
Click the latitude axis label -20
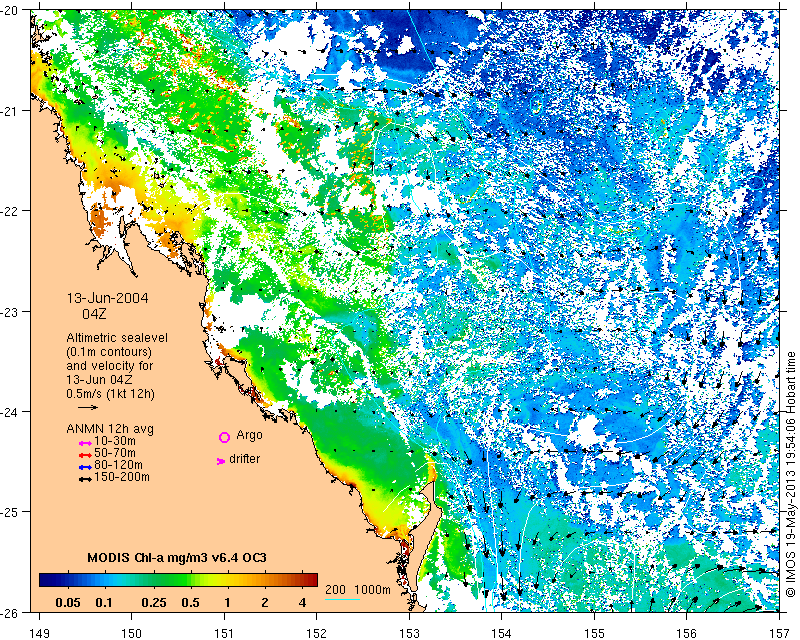[9, 11]
